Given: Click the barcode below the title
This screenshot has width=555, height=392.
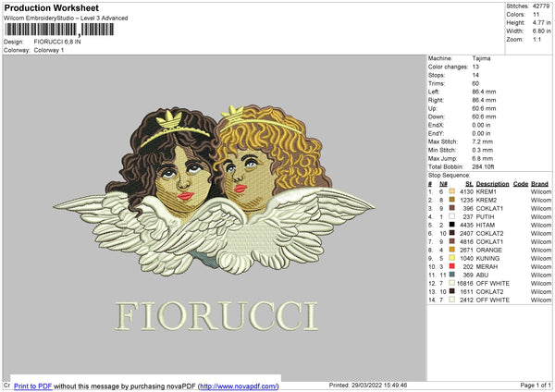Looking at the screenshot, I should (x=59, y=30).
